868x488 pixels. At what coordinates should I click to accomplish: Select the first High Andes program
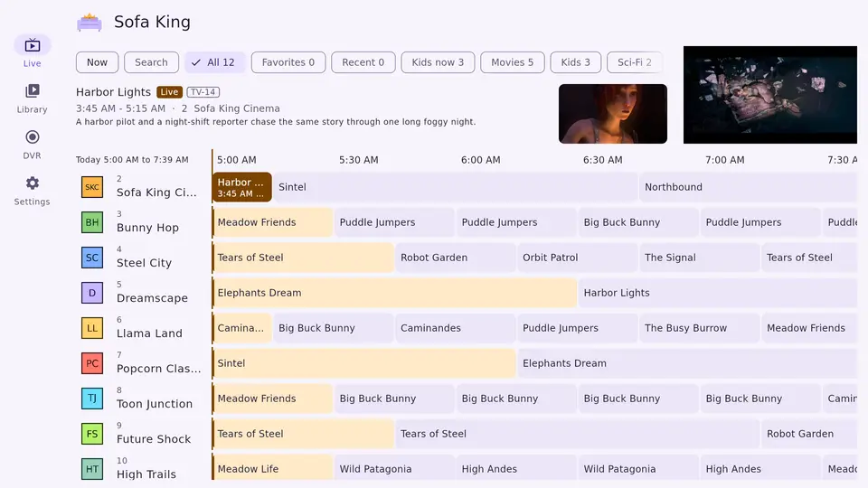[x=516, y=468]
